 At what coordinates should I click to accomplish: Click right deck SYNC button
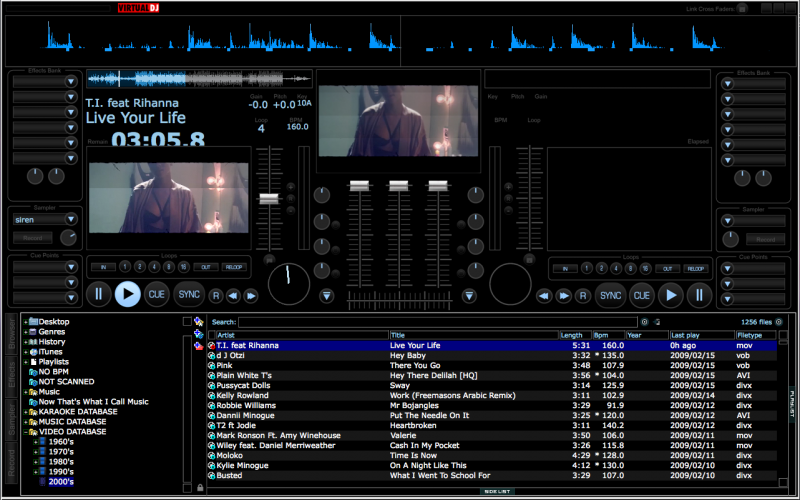(x=610, y=295)
